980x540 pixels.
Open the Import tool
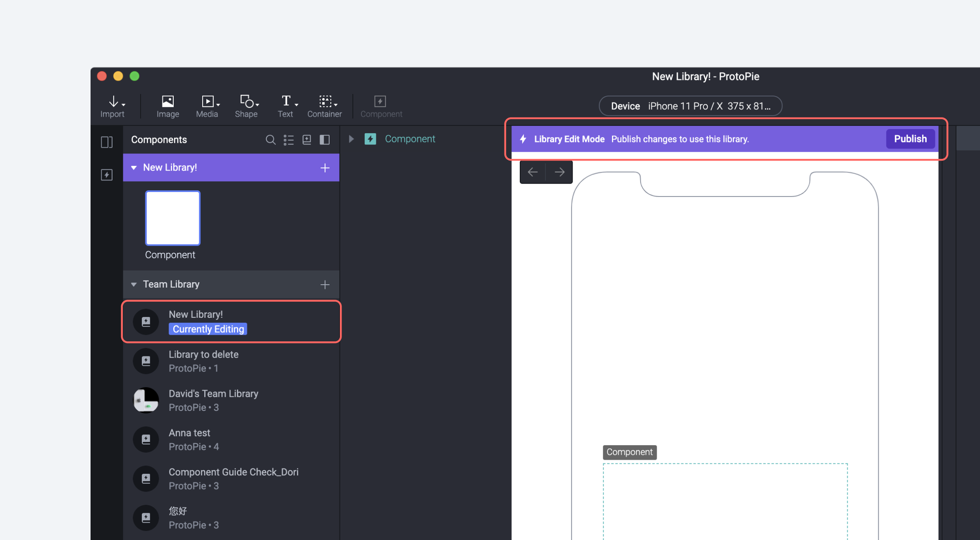(x=112, y=106)
